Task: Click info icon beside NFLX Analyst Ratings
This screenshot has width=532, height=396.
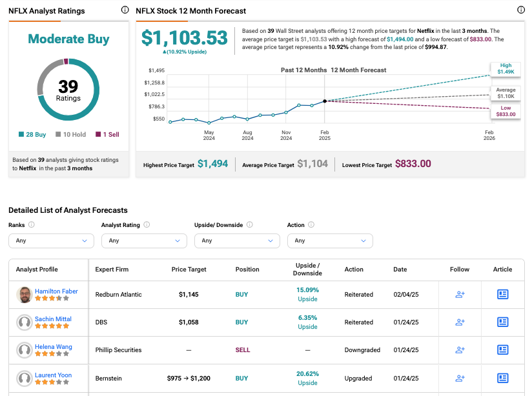Action: click(125, 10)
